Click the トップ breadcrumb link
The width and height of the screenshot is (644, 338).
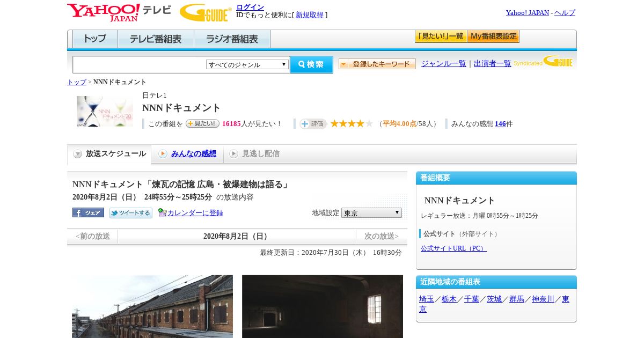click(77, 82)
